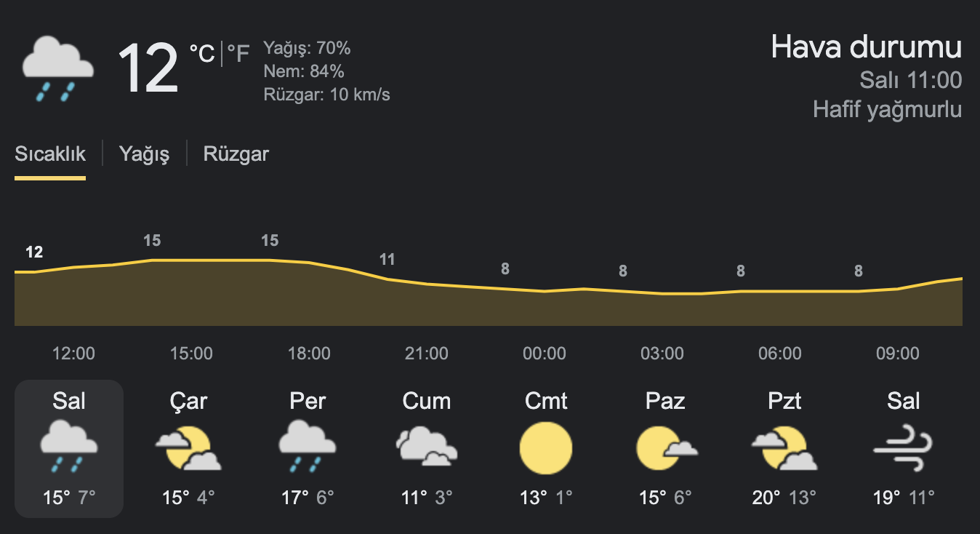Viewport: 980px width, 534px height.
Task: Select the Cum 11° 3° forecast entry
Action: [x=427, y=448]
